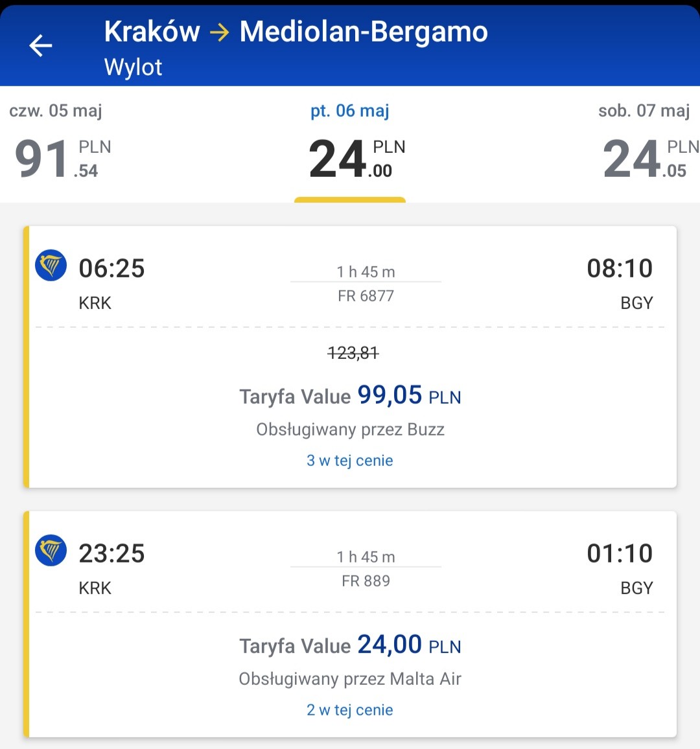
Task: Tap the 91.54 PLN price for Thursday
Action: (x=63, y=158)
